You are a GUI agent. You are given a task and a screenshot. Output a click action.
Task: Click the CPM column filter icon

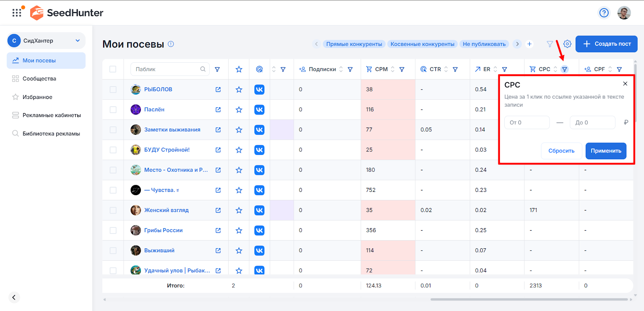[402, 69]
